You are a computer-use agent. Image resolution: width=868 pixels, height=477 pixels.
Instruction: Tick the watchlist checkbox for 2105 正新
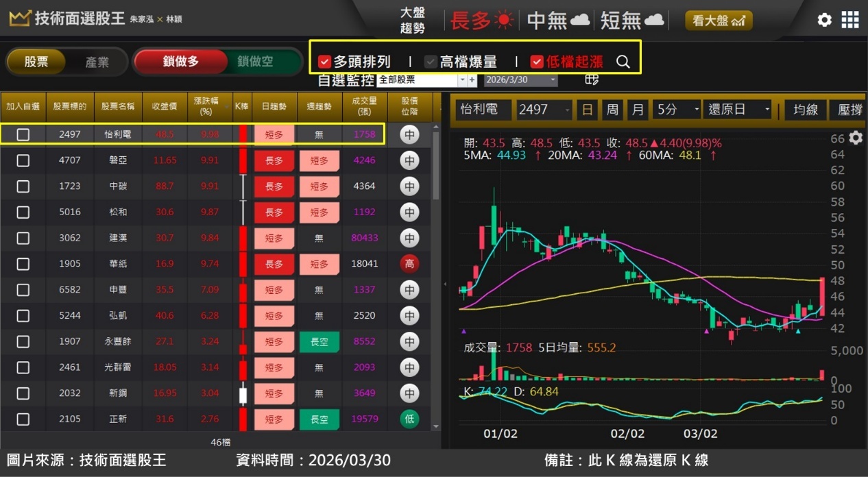[x=23, y=419]
